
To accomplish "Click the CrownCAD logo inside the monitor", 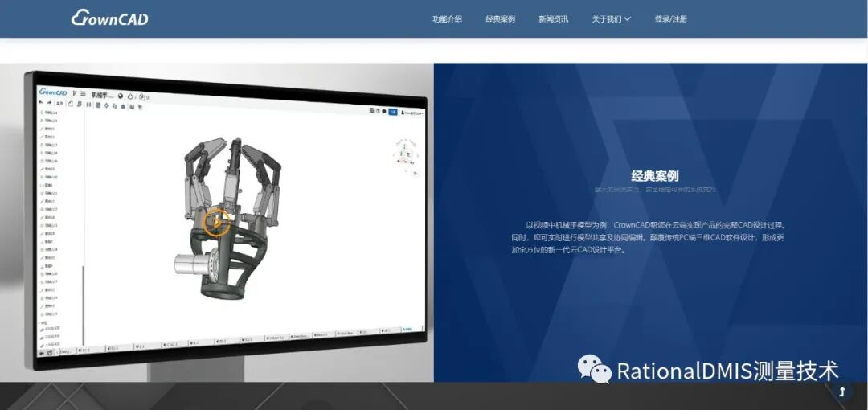I will [53, 92].
